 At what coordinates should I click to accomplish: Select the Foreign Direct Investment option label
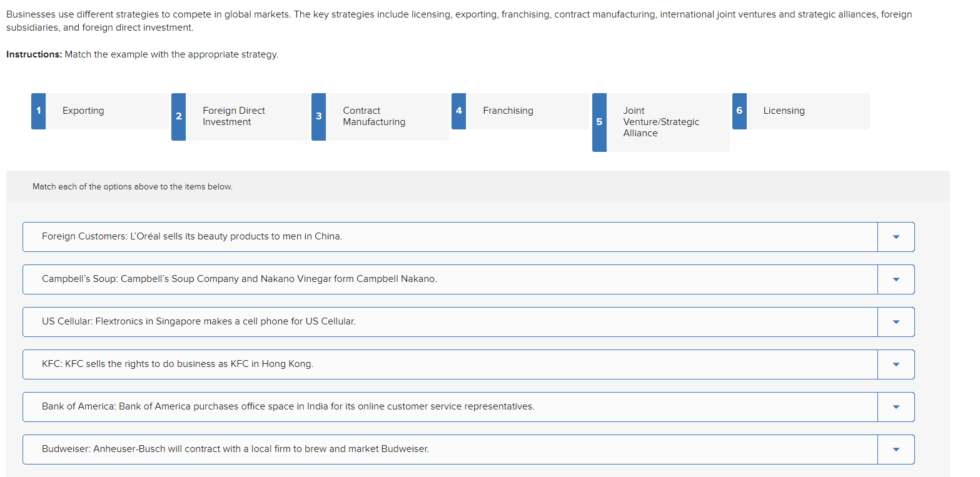233,116
